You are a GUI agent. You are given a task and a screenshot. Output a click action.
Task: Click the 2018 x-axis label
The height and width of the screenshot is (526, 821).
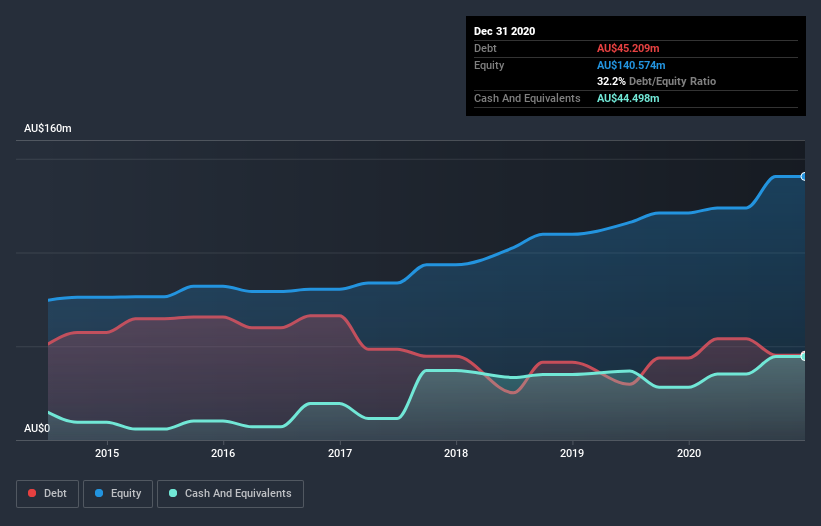click(x=456, y=453)
